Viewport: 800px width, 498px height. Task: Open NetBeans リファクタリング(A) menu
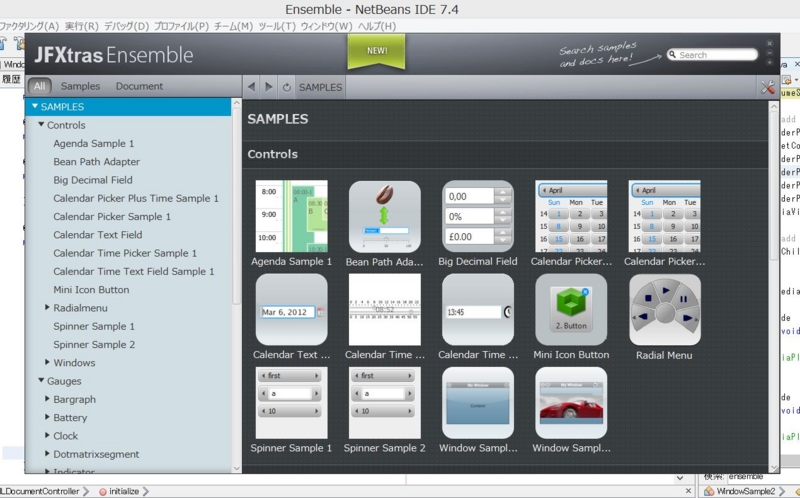[x=29, y=26]
